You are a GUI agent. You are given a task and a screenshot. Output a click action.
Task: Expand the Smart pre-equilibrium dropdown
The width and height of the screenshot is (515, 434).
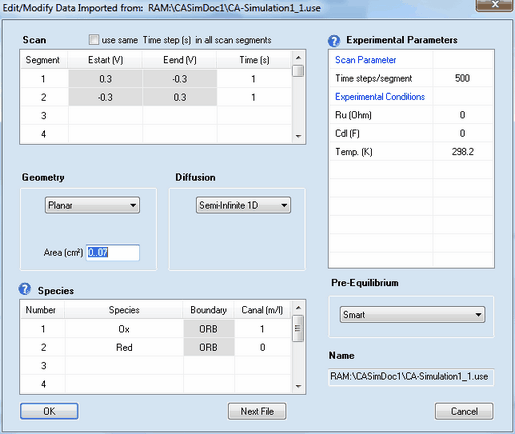click(412, 314)
